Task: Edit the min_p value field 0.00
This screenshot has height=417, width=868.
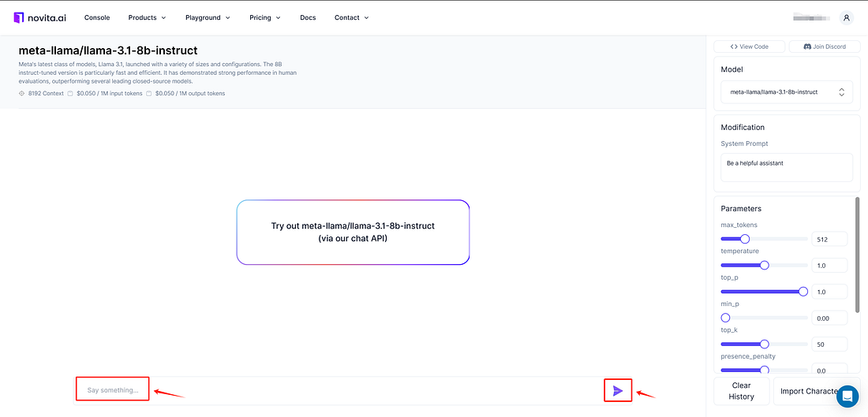Action: pyautogui.click(x=829, y=318)
